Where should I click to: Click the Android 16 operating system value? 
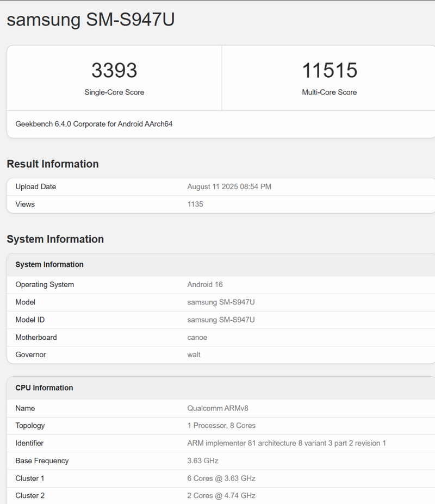[205, 284]
